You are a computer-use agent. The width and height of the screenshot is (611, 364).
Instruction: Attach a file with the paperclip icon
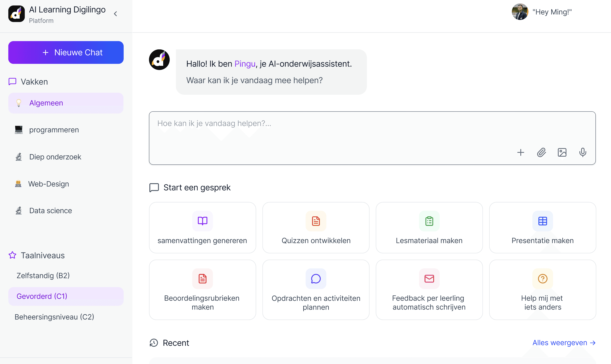pos(541,152)
